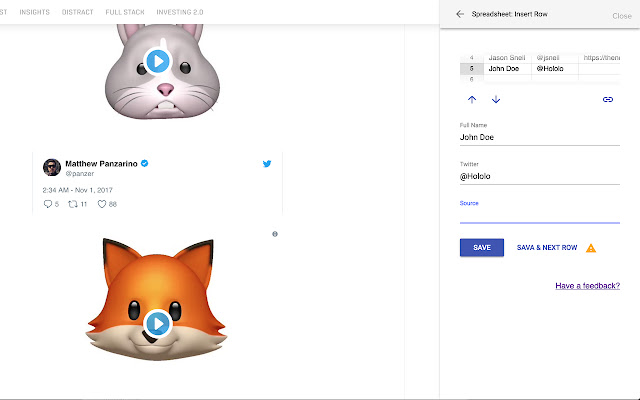This screenshot has height=400, width=640.
Task: Move to next row with down arrow
Action: [496, 100]
